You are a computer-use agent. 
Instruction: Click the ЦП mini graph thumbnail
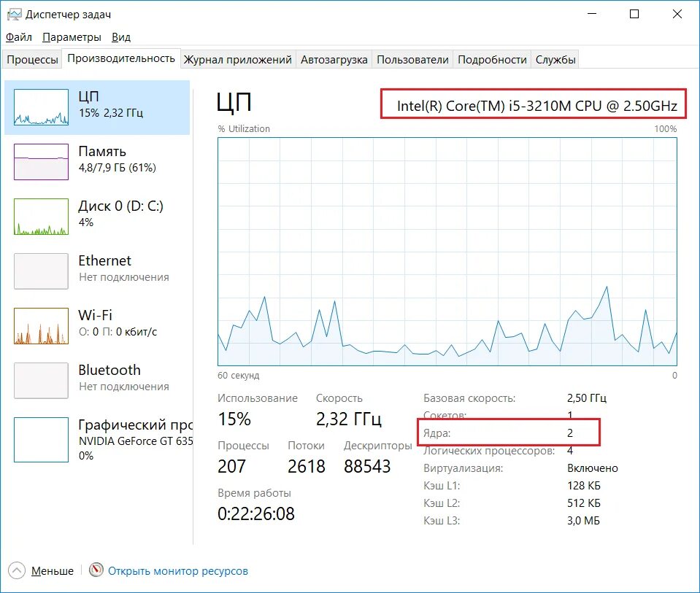[x=41, y=107]
